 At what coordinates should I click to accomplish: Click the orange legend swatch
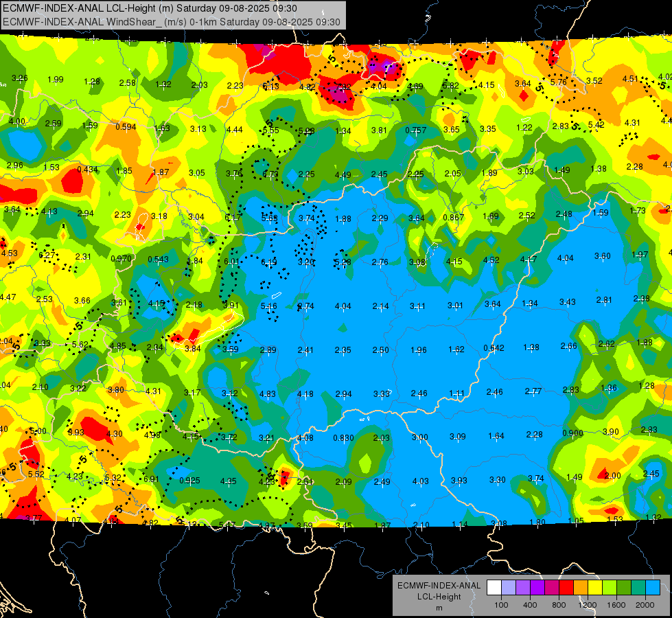581,588
